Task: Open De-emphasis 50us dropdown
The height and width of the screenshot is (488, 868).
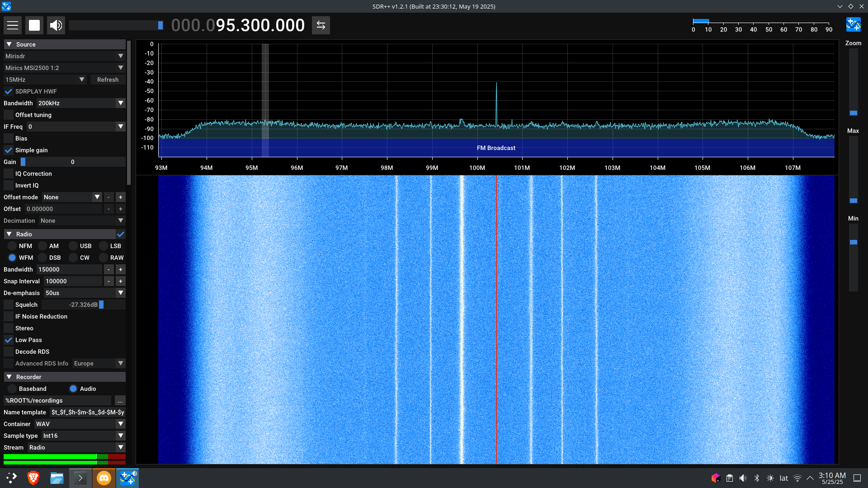Action: pos(85,293)
